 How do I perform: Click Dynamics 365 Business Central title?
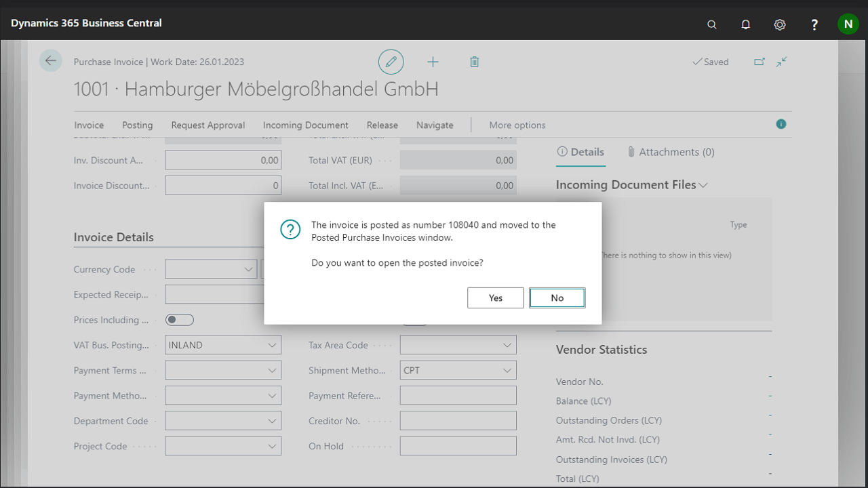tap(86, 23)
